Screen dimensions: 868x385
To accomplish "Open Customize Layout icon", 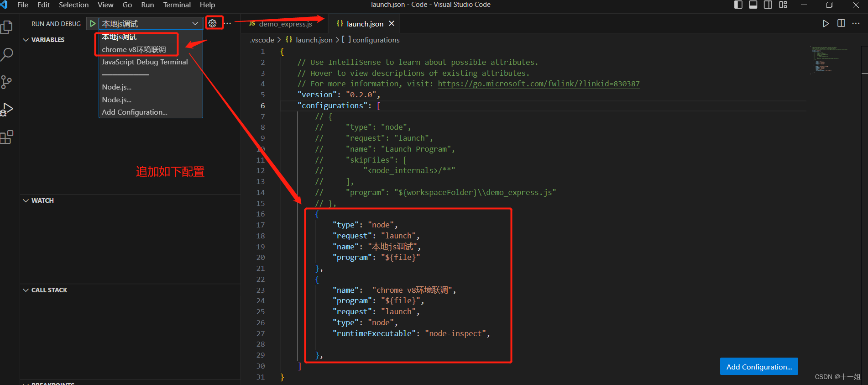I will (x=783, y=5).
